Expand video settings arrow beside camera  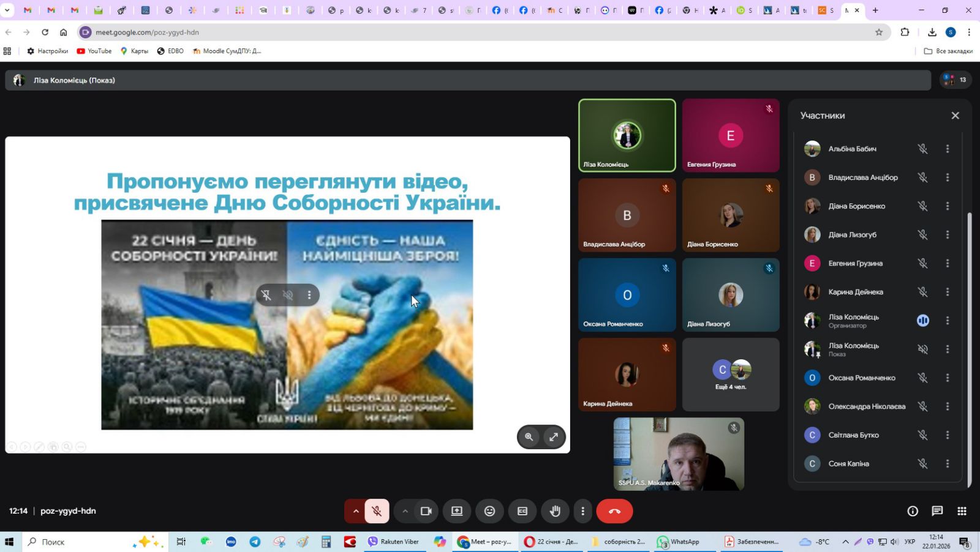pos(405,511)
